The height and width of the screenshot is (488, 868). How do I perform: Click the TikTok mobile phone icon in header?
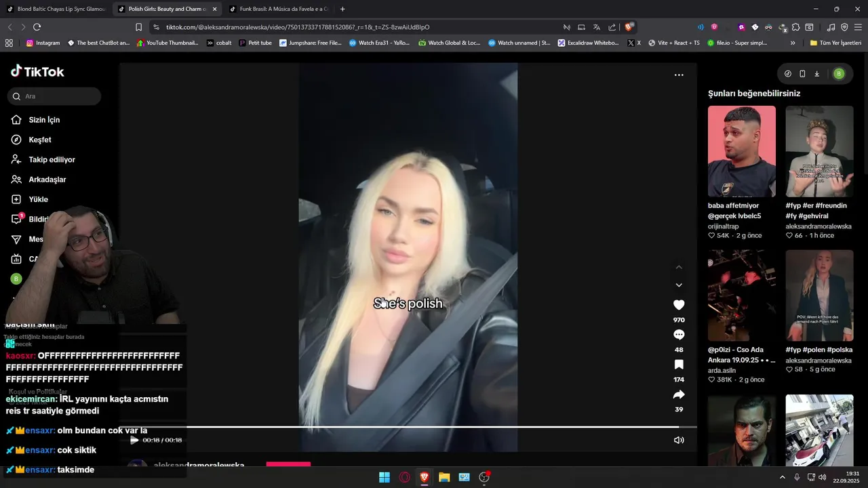coord(802,74)
